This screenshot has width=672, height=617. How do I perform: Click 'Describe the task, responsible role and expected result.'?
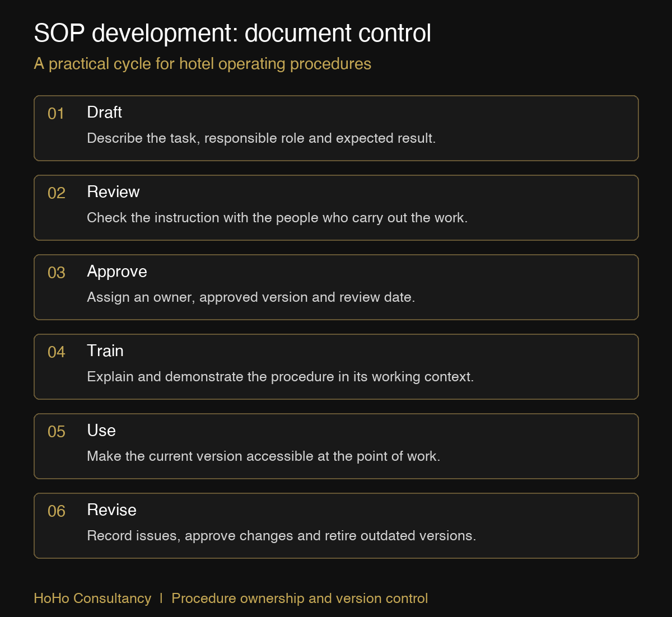tap(261, 138)
